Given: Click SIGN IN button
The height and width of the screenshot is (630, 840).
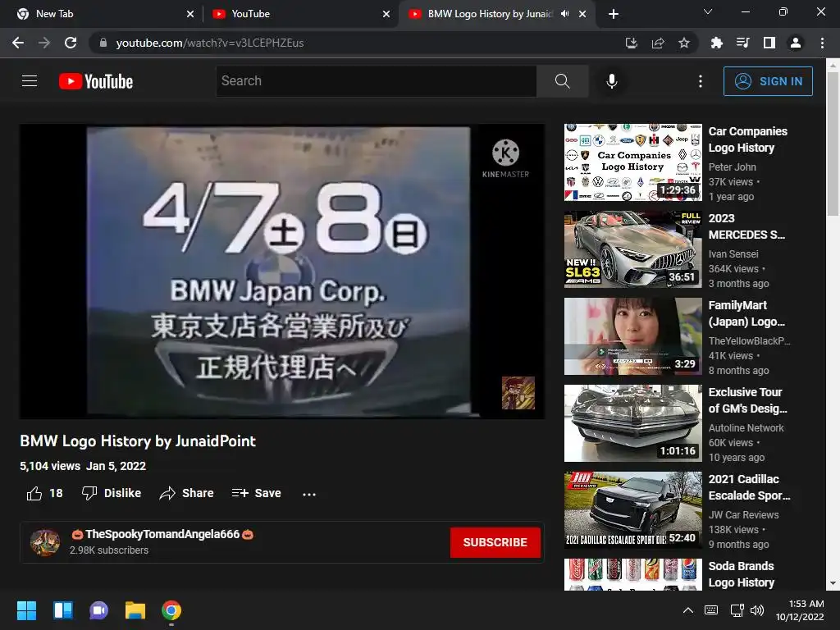Looking at the screenshot, I should (x=768, y=81).
